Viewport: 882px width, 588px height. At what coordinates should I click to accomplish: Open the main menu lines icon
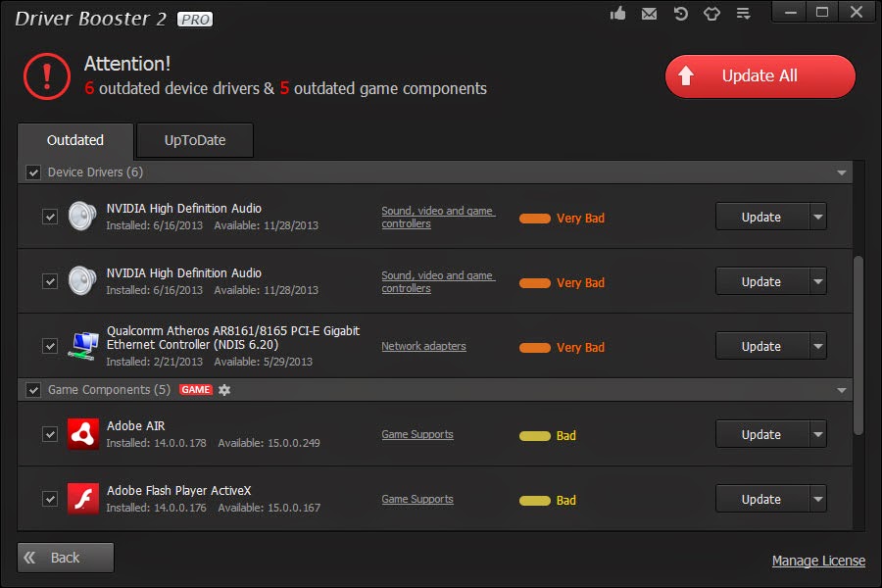pos(744,14)
